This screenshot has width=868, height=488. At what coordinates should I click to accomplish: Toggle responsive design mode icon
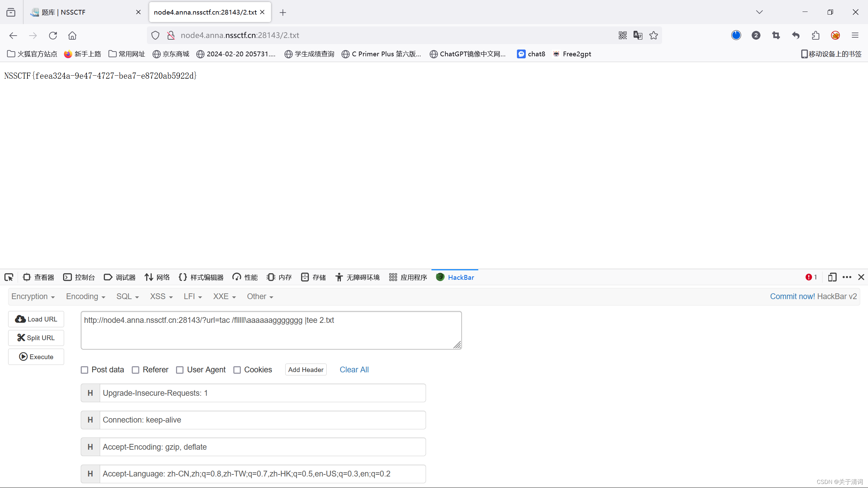[x=832, y=277]
